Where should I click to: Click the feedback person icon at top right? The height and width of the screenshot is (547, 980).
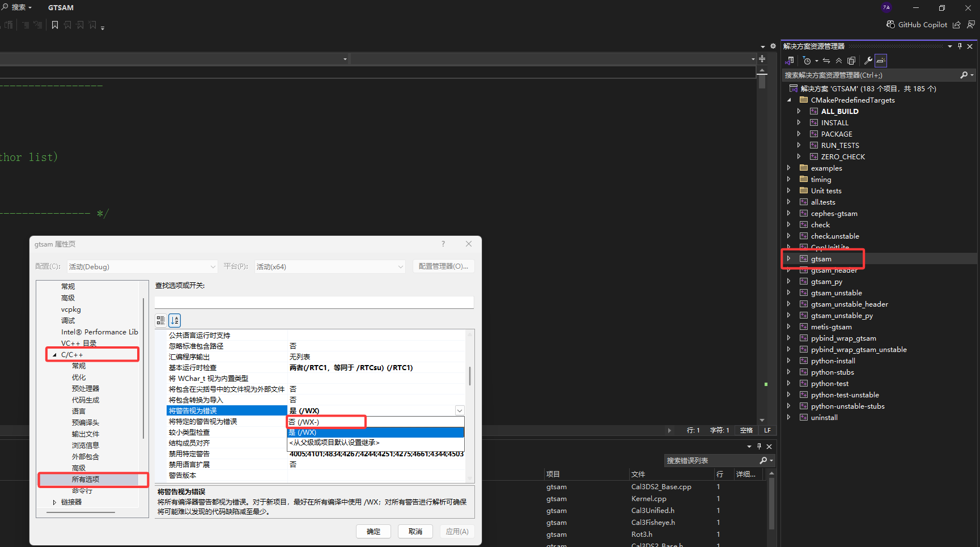click(971, 24)
